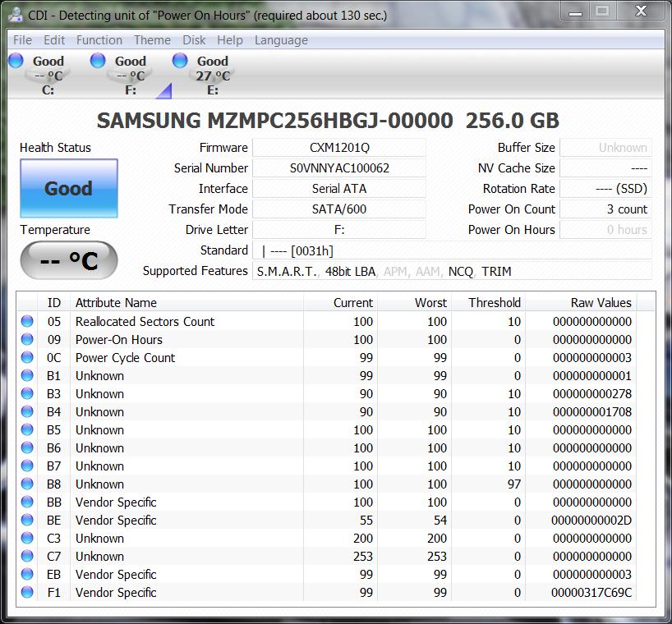Click status orb in the BE row
Viewport: 672px width, 624px height.
(27, 520)
